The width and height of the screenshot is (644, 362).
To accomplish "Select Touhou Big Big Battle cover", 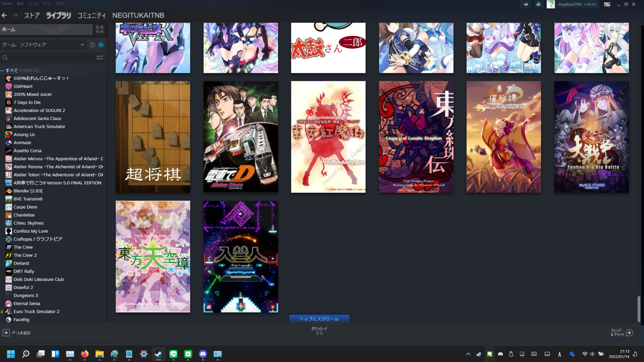I will point(592,137).
